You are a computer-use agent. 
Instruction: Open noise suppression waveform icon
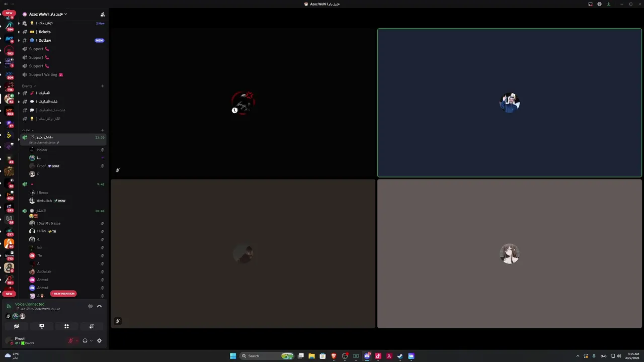tap(90, 306)
